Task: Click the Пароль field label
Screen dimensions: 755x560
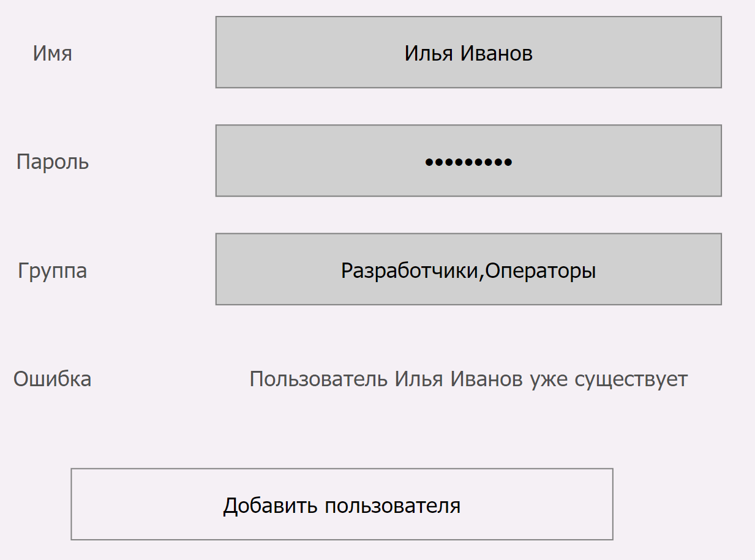Action: click(53, 162)
